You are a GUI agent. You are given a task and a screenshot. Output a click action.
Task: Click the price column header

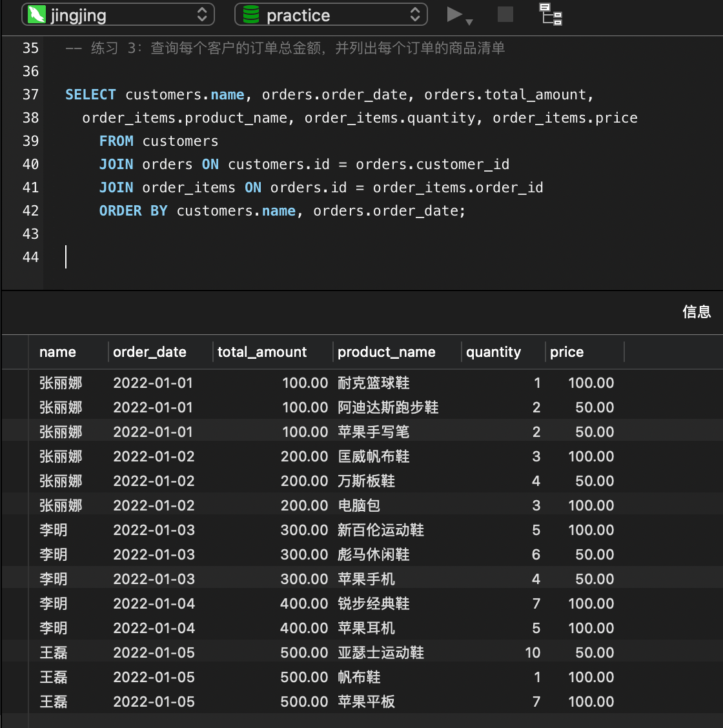tap(567, 352)
